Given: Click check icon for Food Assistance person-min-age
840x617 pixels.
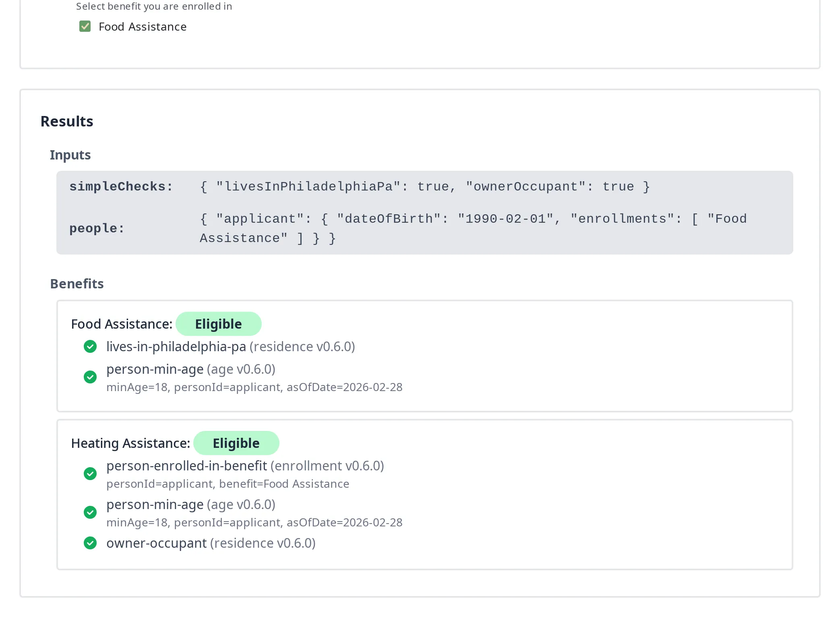Looking at the screenshot, I should [90, 377].
